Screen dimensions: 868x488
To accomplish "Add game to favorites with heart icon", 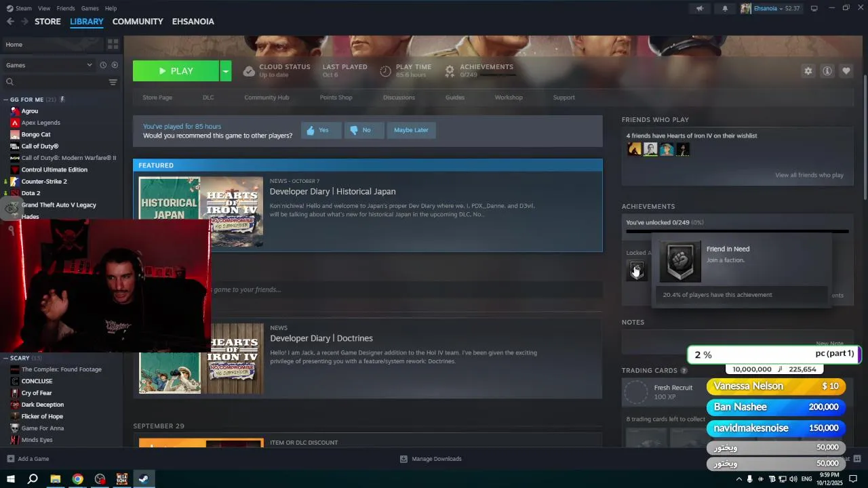I will (846, 71).
